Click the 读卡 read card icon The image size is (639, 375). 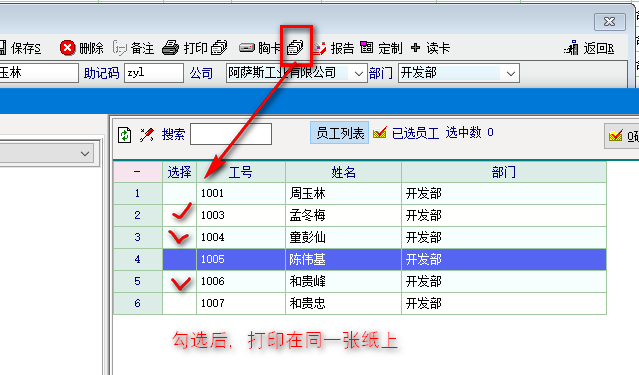pos(416,48)
